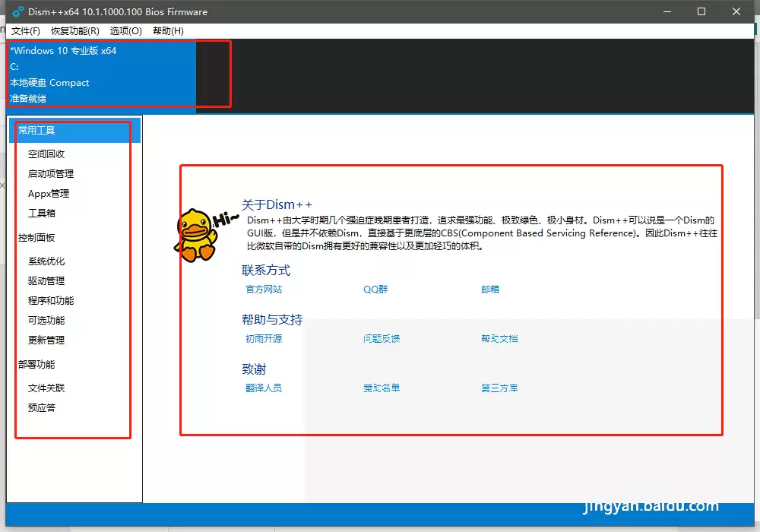Image resolution: width=760 pixels, height=532 pixels.
Task: Click the 准备就绪 status text
Action: [x=28, y=99]
